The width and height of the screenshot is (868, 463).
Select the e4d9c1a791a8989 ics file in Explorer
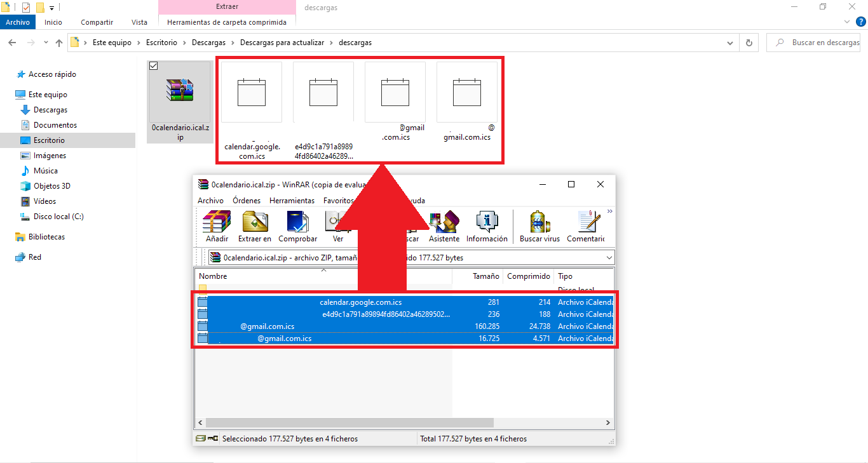coord(323,110)
